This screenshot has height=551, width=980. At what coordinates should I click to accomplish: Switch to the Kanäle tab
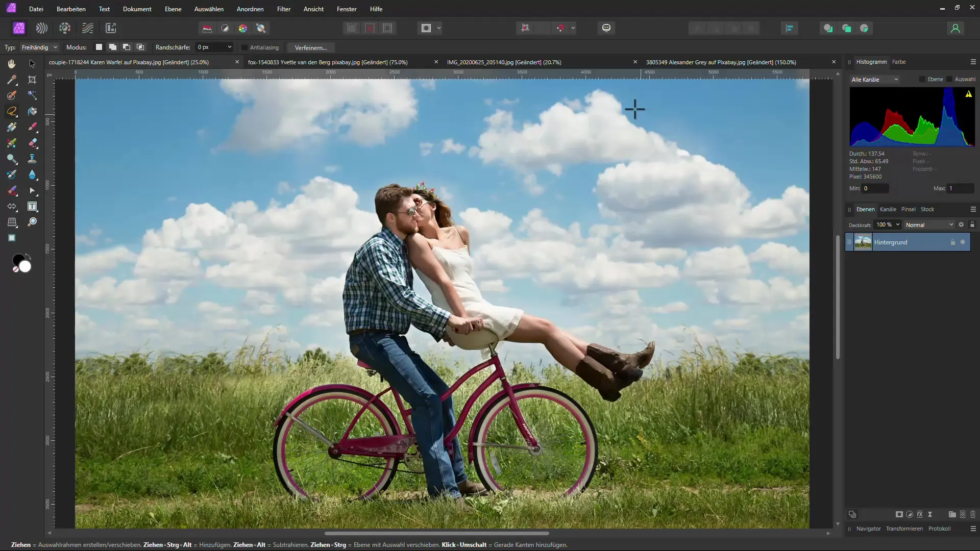[888, 209]
